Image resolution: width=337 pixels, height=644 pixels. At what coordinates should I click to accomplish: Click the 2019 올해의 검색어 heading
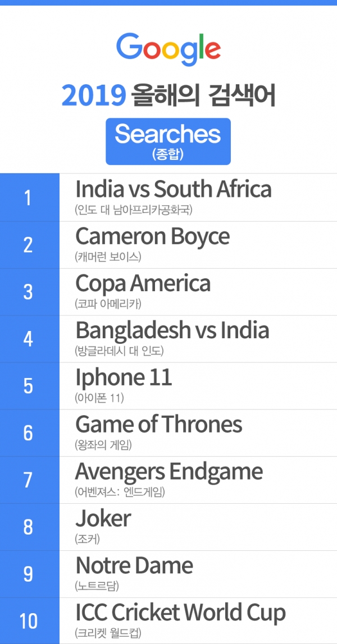(168, 95)
